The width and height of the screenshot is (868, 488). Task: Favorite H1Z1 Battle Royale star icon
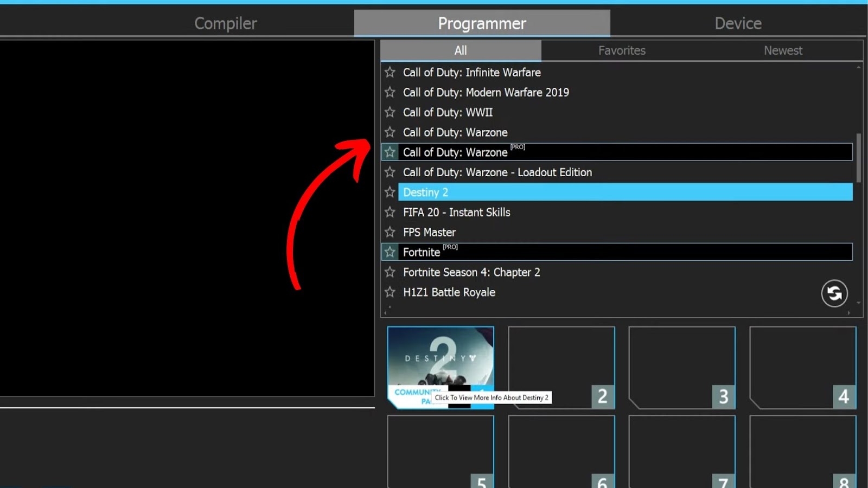[390, 292]
